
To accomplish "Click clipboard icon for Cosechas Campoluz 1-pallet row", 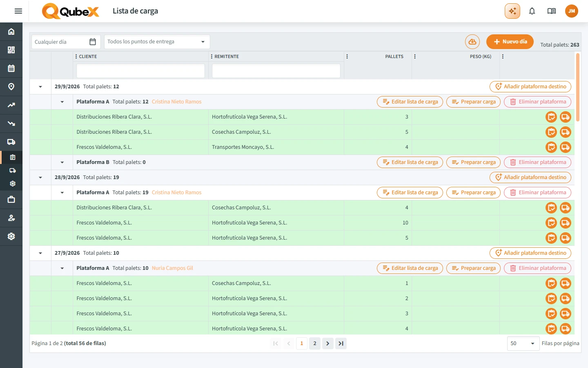I will [x=551, y=283].
